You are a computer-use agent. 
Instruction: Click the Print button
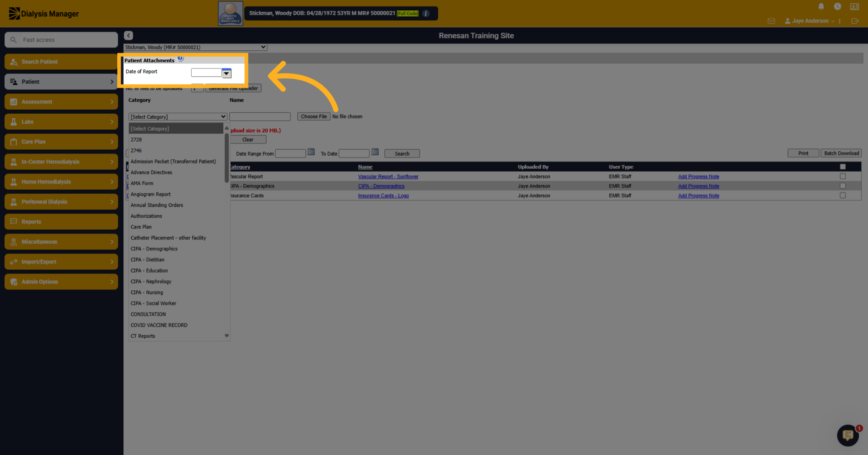pyautogui.click(x=803, y=153)
